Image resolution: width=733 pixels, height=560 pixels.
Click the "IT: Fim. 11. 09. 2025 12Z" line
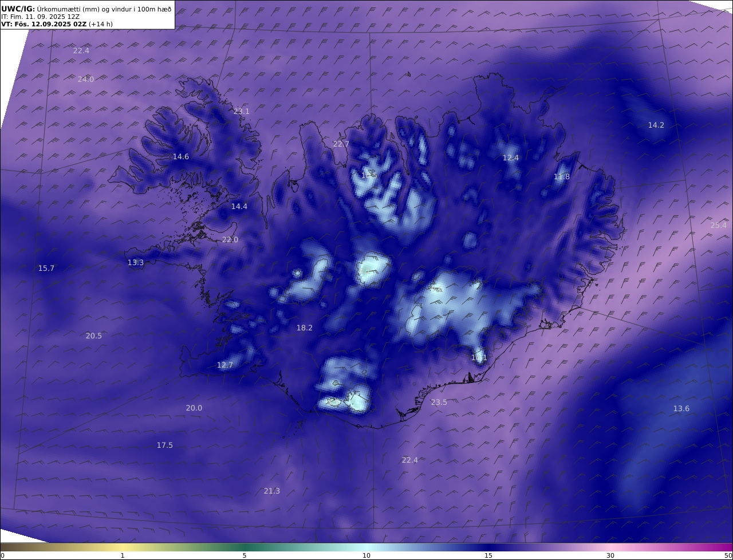[x=41, y=17]
